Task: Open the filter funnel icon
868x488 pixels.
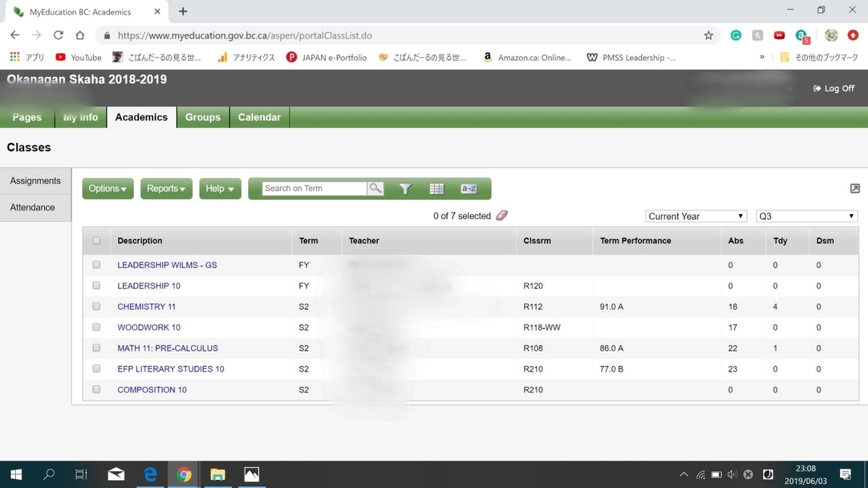Action: point(406,189)
